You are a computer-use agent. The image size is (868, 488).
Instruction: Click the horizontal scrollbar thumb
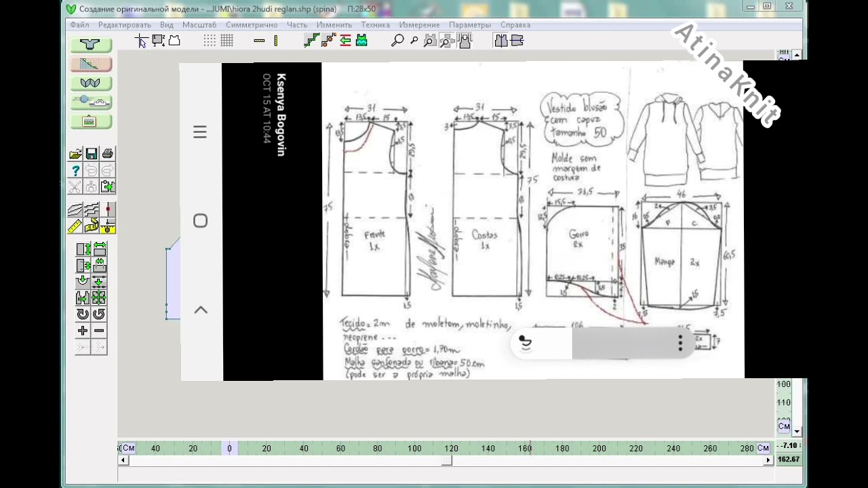[447, 460]
